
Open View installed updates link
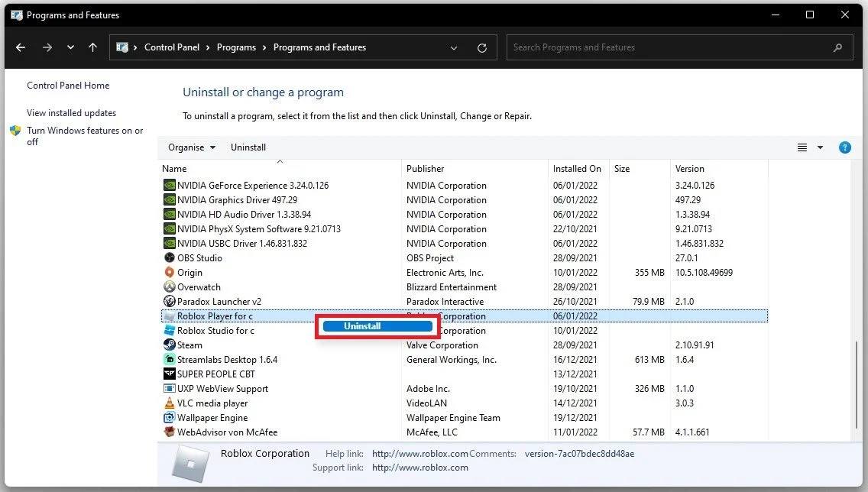pyautogui.click(x=71, y=113)
